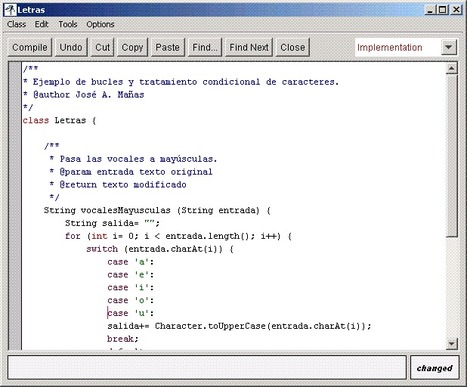Click the Close toolbar button
The image size is (467, 387).
(x=293, y=47)
